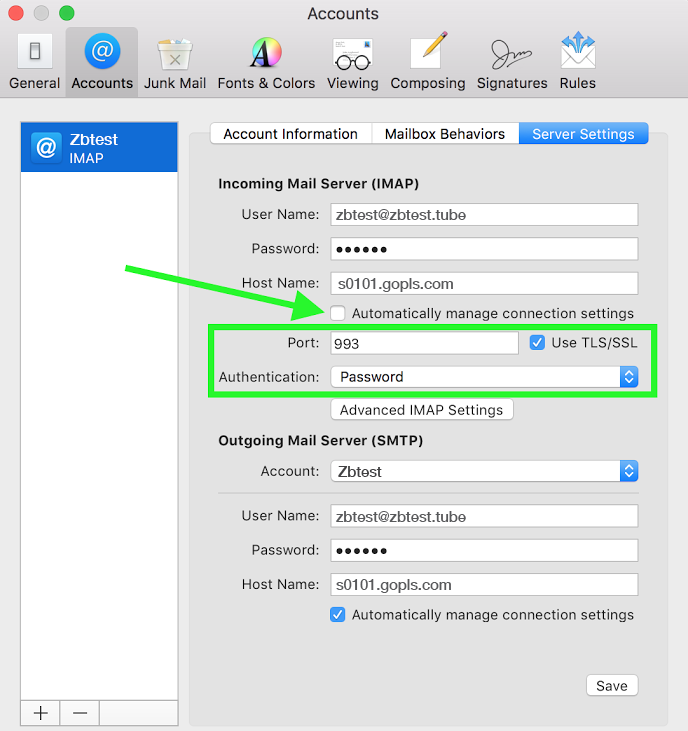The height and width of the screenshot is (731, 688).
Task: Open Advanced IMAP Settings
Action: 422,410
